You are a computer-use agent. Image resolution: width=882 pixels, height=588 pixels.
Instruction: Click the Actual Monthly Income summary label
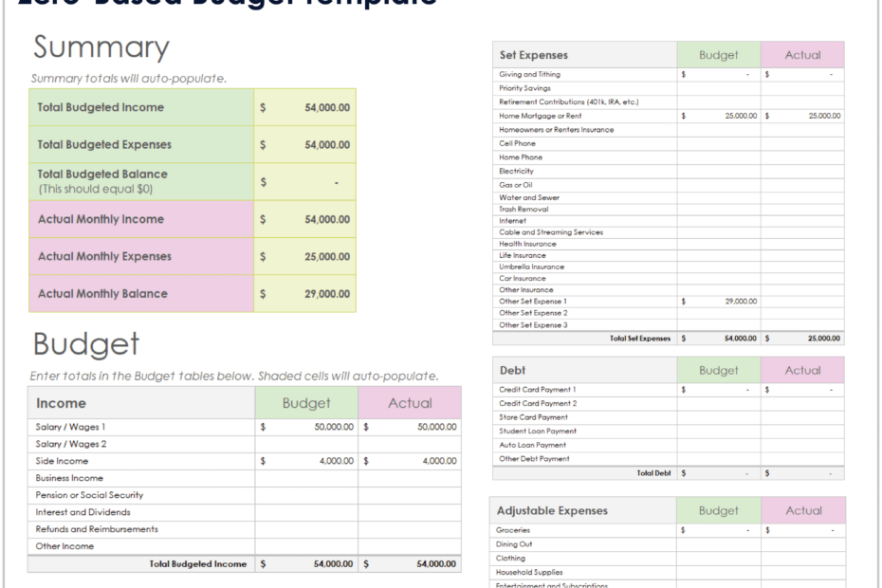coord(101,219)
